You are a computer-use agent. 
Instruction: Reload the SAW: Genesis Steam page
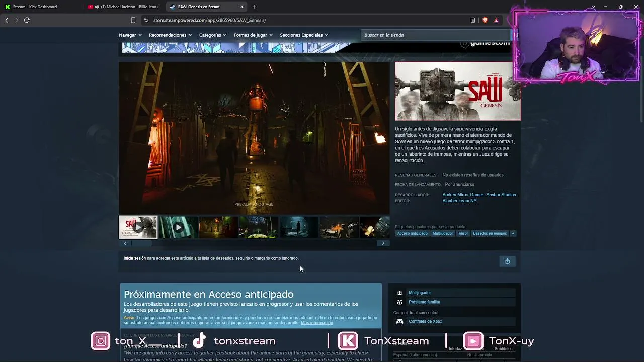pos(27,20)
